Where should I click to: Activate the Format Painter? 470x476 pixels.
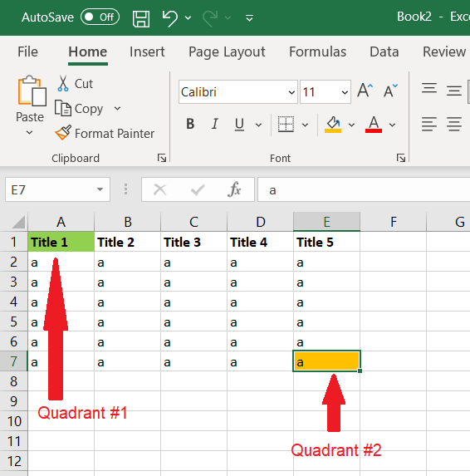105,133
